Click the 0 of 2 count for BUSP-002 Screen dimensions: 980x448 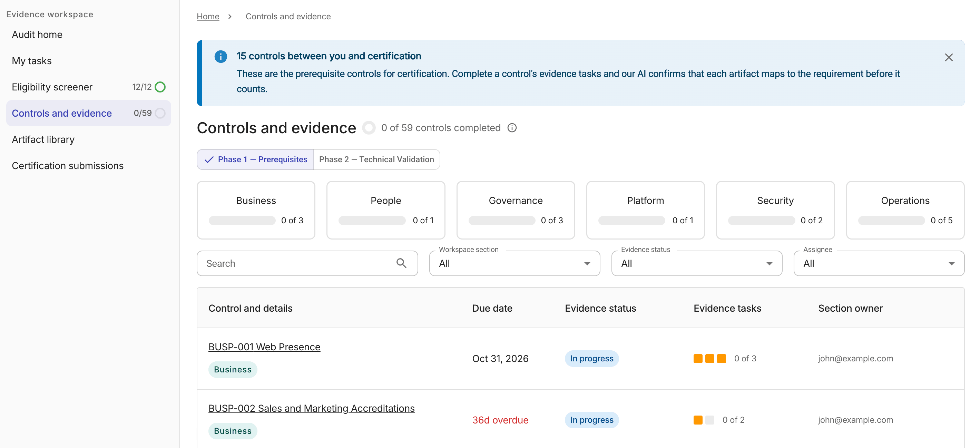pyautogui.click(x=733, y=420)
